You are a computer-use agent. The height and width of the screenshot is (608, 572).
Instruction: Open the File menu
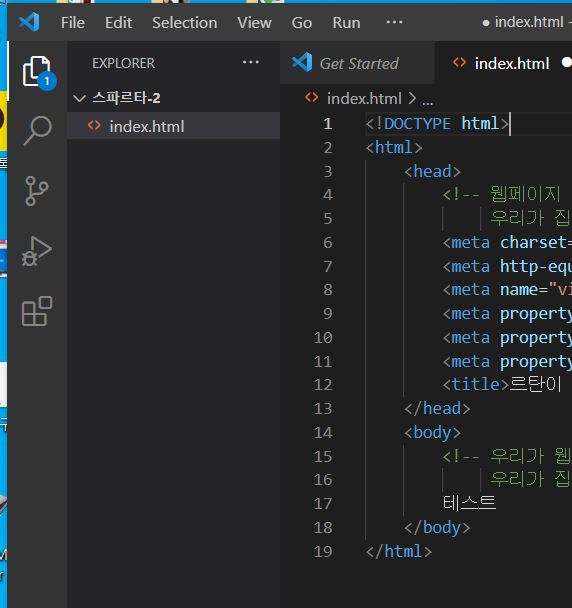coord(73,22)
